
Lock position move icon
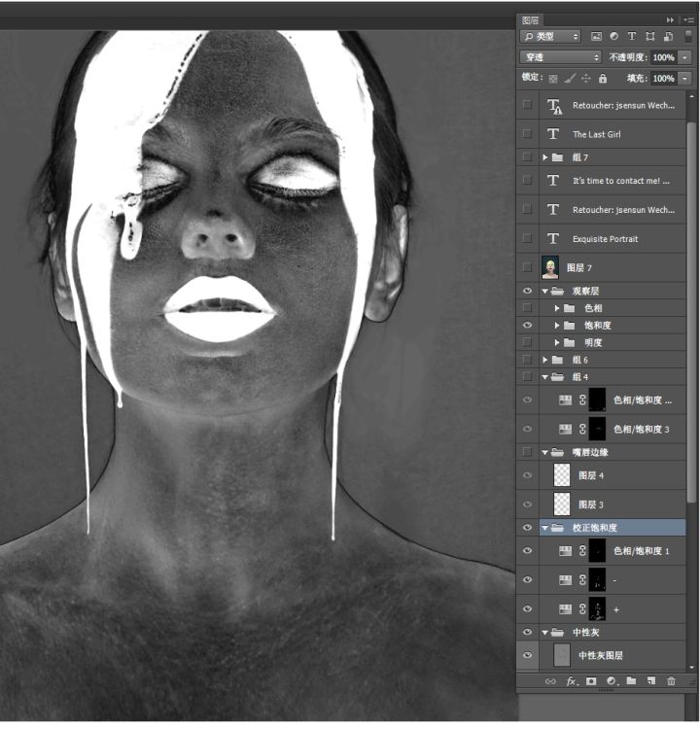[x=586, y=79]
